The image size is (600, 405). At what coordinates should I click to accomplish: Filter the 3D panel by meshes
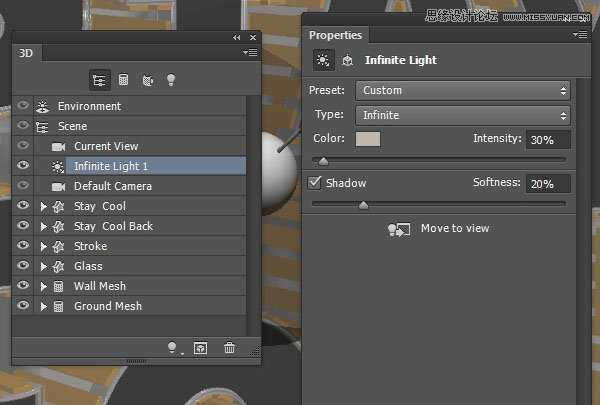124,79
